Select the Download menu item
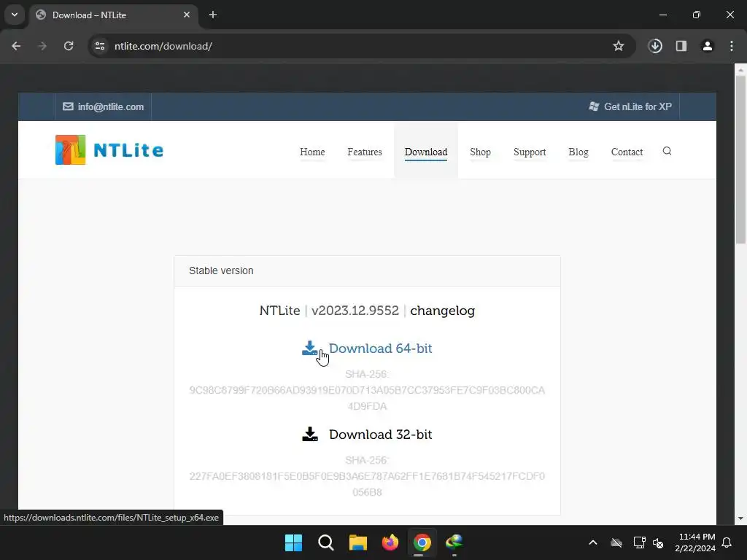Image resolution: width=747 pixels, height=560 pixels. tap(426, 152)
